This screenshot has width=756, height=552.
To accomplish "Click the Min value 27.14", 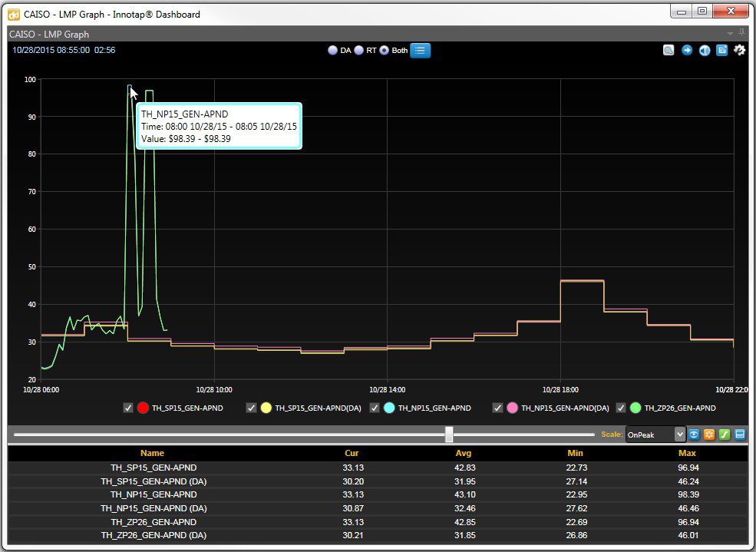I will (x=576, y=481).
